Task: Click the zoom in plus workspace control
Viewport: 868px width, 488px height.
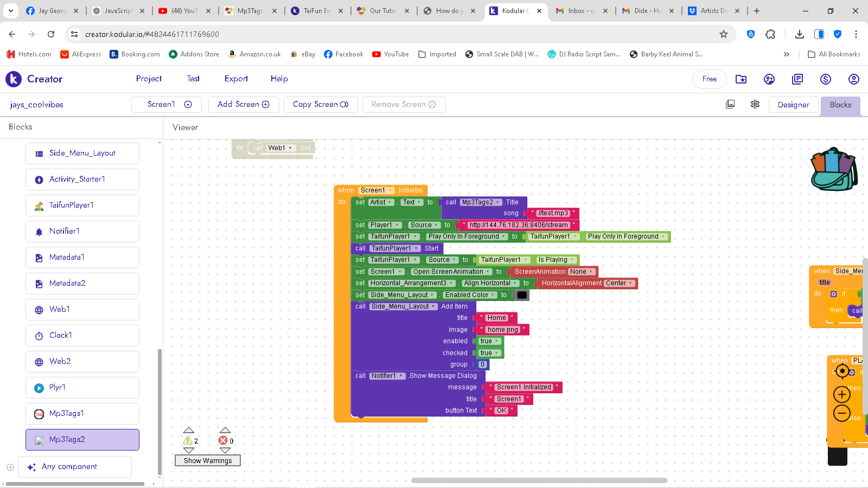Action: tap(841, 394)
